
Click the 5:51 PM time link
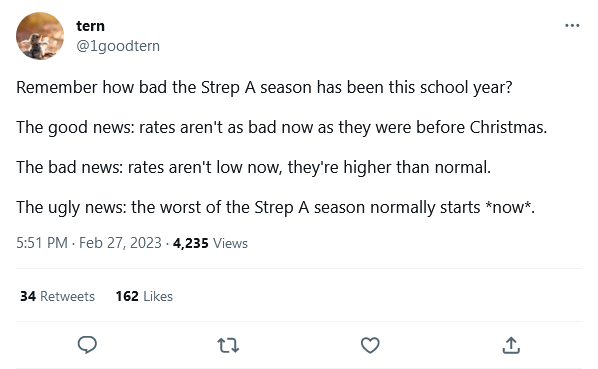coord(42,243)
